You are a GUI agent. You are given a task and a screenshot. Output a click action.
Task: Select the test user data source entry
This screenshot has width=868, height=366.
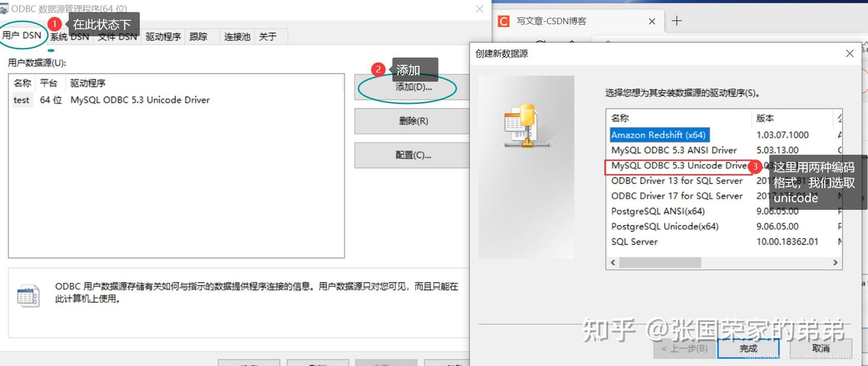[x=22, y=99]
